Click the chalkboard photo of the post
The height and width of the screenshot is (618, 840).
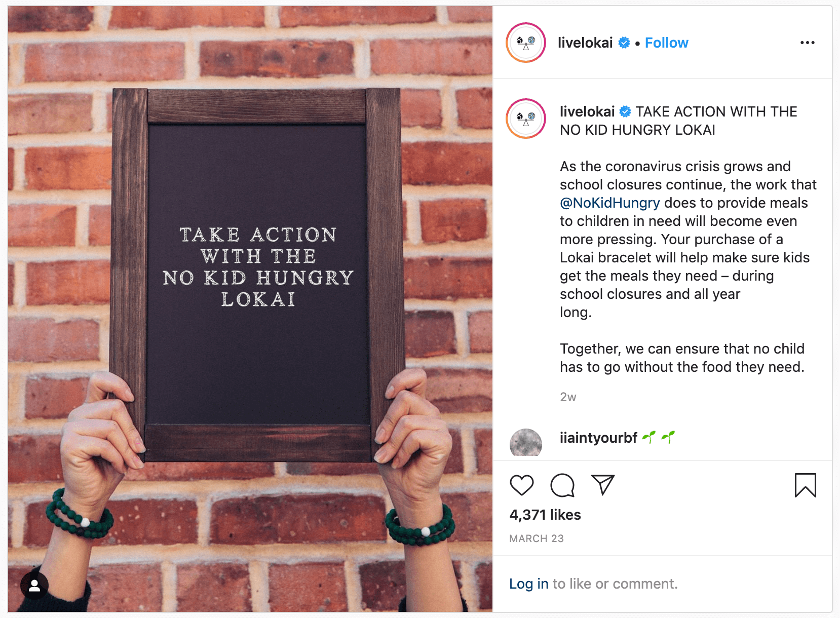pos(250,309)
